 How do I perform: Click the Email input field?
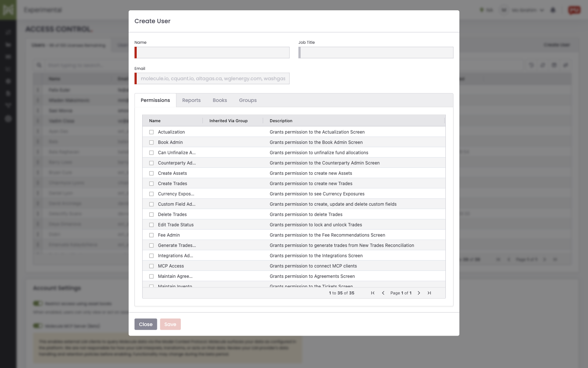coord(212,78)
